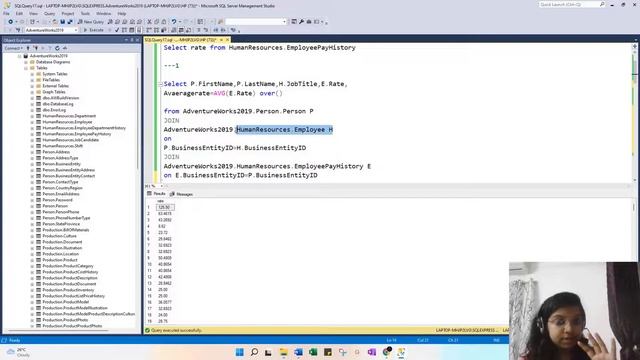Click the highlighted HumanResources.Employee H text
The width and height of the screenshot is (640, 360).
click(x=284, y=129)
